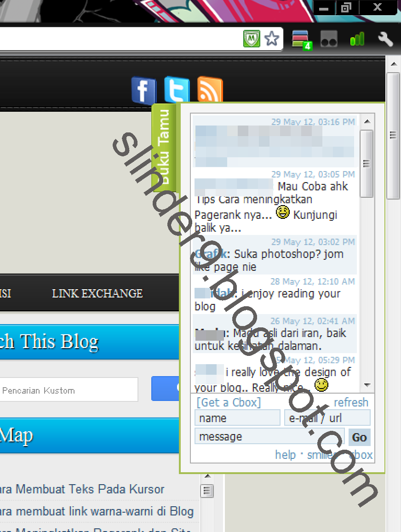Click the e-mail / url input field
Image resolution: width=401 pixels, height=532 pixels.
[327, 418]
